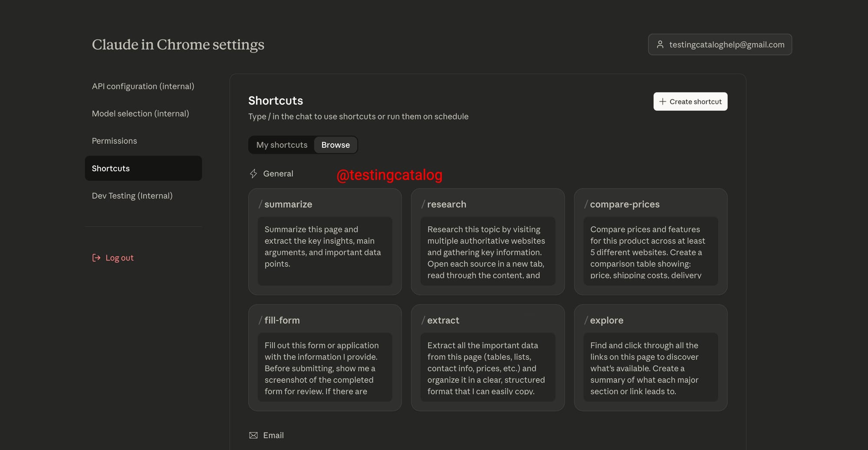Click the /explore shortcut card

click(650, 357)
